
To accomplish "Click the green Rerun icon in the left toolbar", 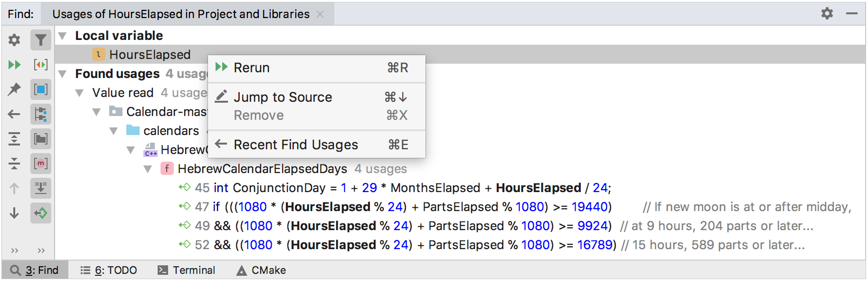I will pyautogui.click(x=14, y=65).
